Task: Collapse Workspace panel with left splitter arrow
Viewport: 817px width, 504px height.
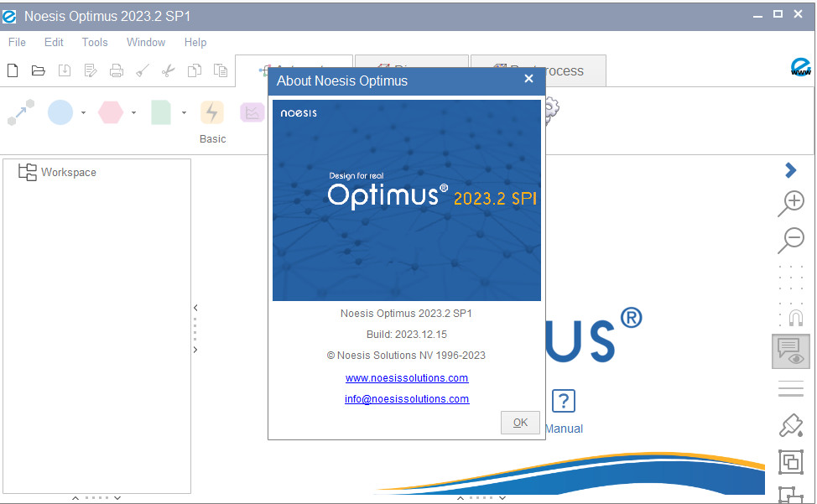Action: pos(195,308)
